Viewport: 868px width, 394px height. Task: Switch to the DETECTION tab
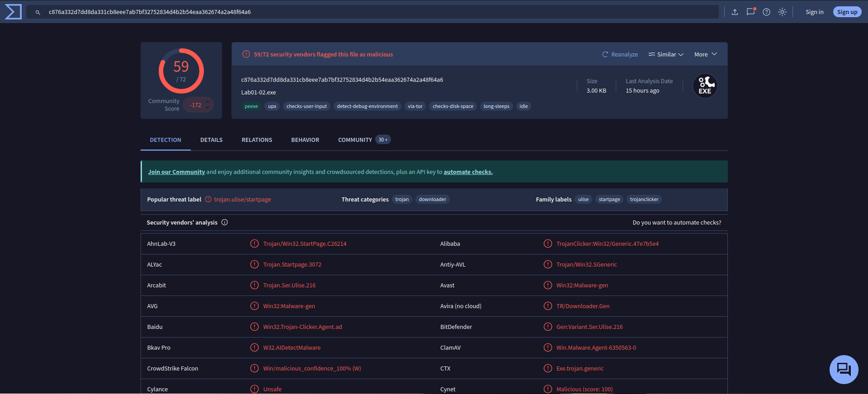(x=165, y=140)
